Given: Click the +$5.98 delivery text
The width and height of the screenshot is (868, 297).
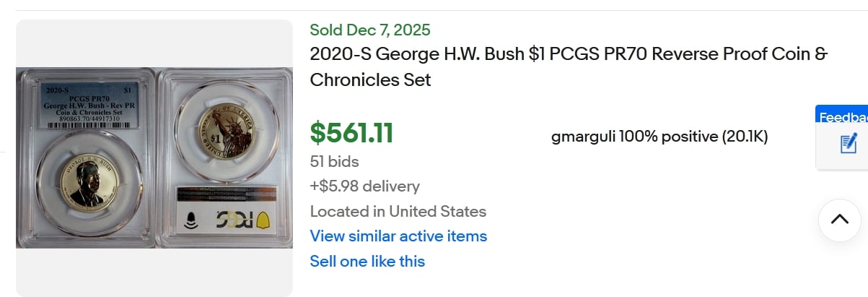Looking at the screenshot, I should click(x=364, y=186).
